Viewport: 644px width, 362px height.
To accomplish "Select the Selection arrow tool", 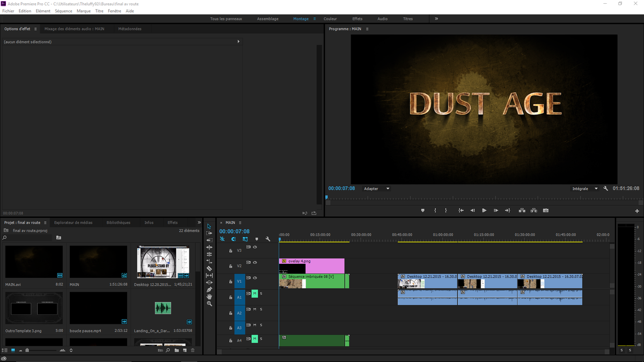I will coord(209,226).
